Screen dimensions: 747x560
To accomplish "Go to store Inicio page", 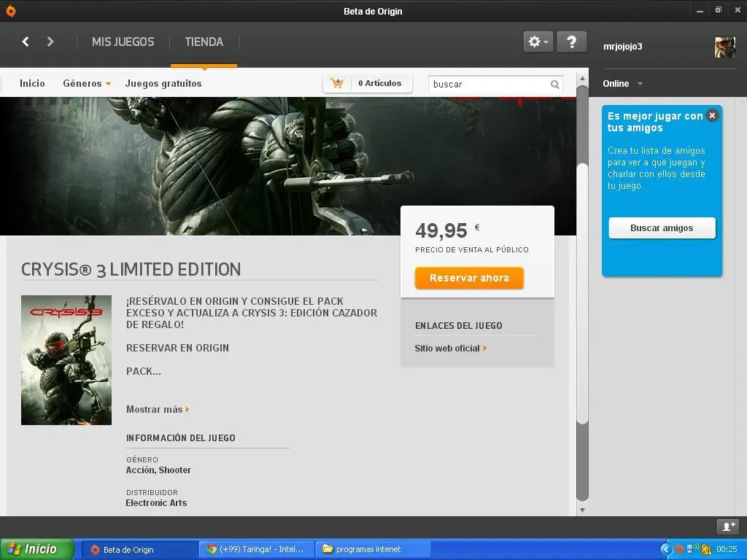I will tap(32, 83).
